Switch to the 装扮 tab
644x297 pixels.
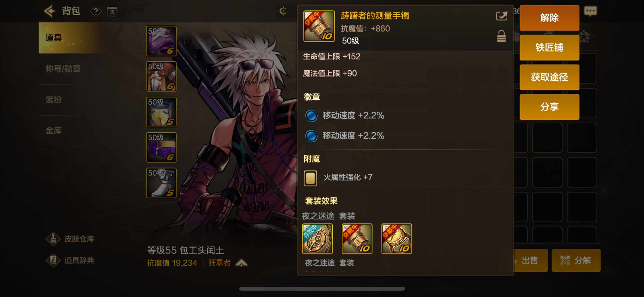[53, 100]
